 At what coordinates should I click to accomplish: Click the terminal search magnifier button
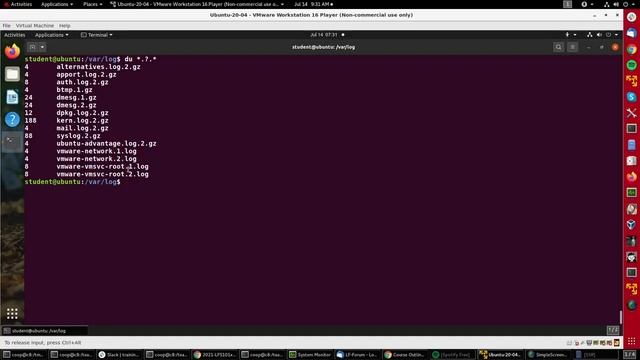[558, 47]
